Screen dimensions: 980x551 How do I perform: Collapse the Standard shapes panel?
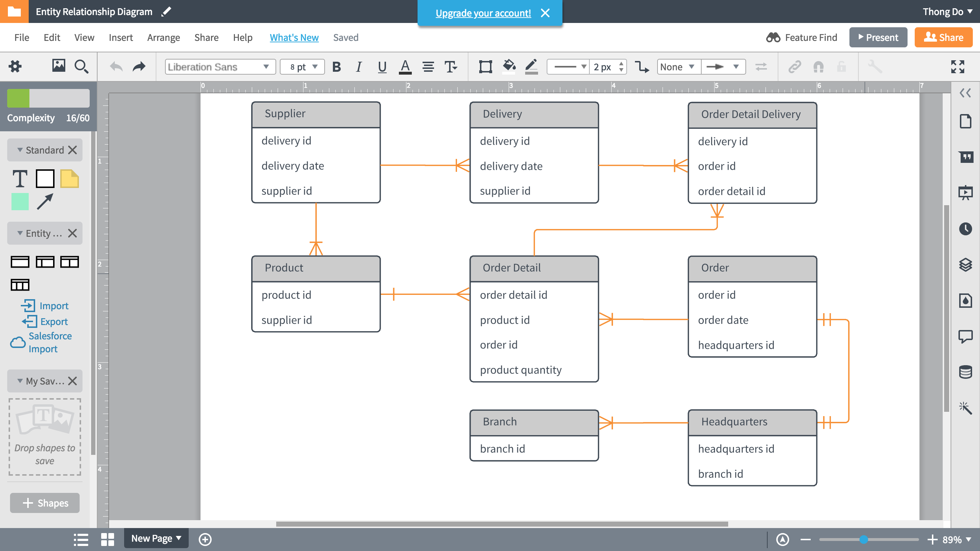pos(18,149)
